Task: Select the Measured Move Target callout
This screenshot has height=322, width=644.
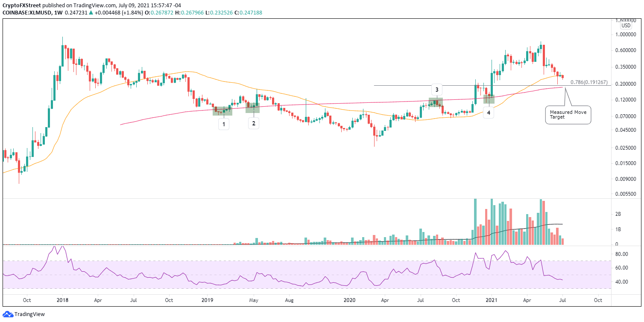Action: coord(568,115)
